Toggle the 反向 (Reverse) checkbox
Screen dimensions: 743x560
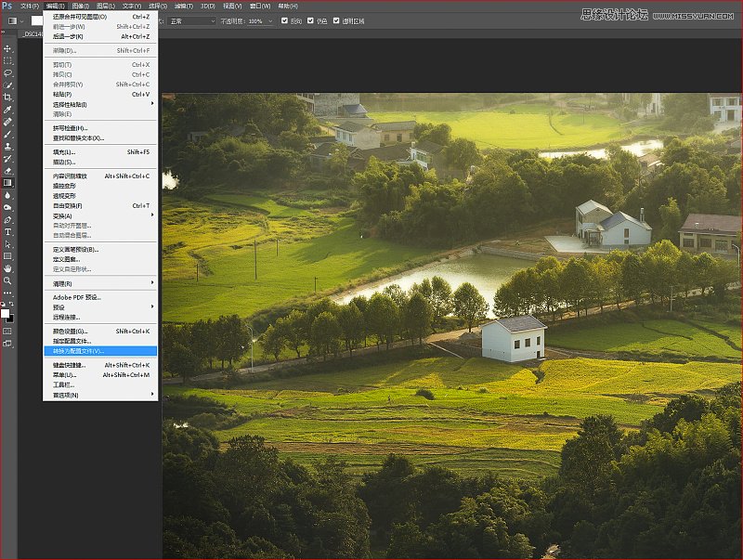(x=284, y=20)
